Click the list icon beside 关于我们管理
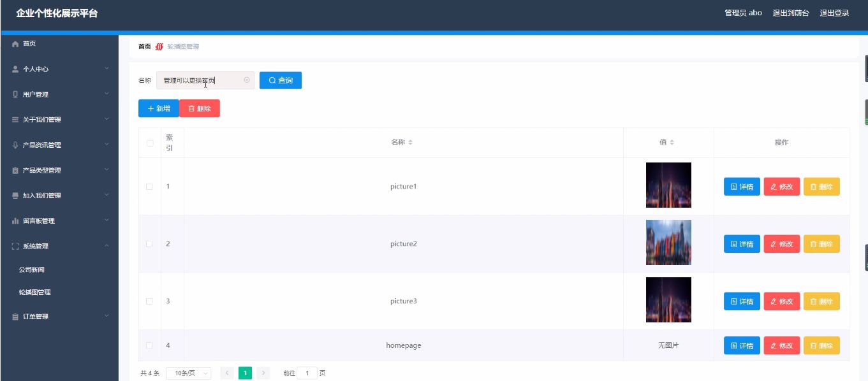The image size is (868, 381). click(x=15, y=120)
